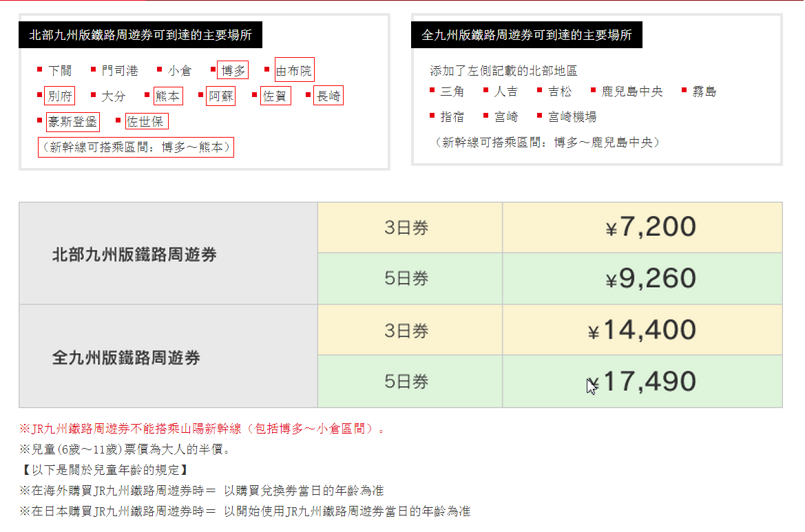Click the boxed 由布院 station name
This screenshot has height=532, width=805.
294,70
